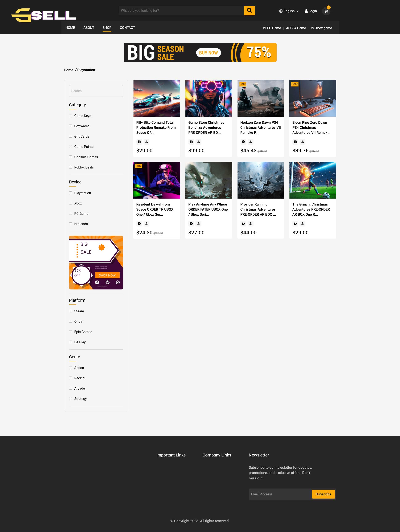Viewport: 400px width, 532px height.
Task: Click the Login link
Action: [311, 11]
